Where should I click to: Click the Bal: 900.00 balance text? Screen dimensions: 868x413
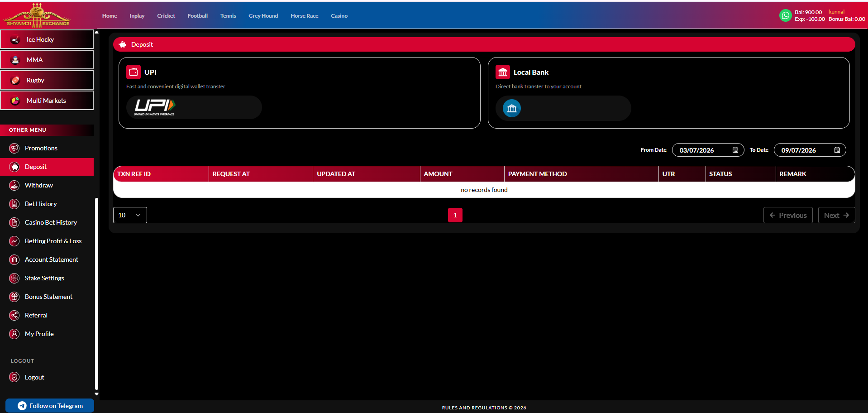tap(808, 12)
